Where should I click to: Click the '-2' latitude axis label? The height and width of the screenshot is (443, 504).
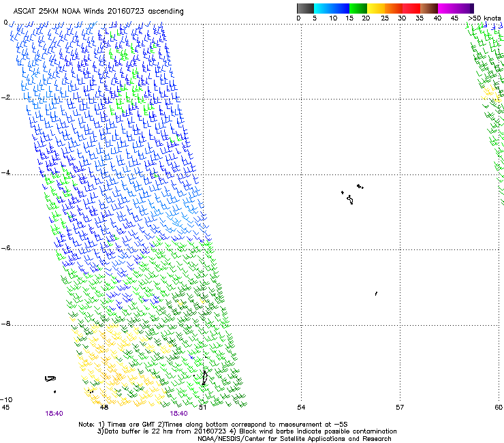pyautogui.click(x=5, y=97)
